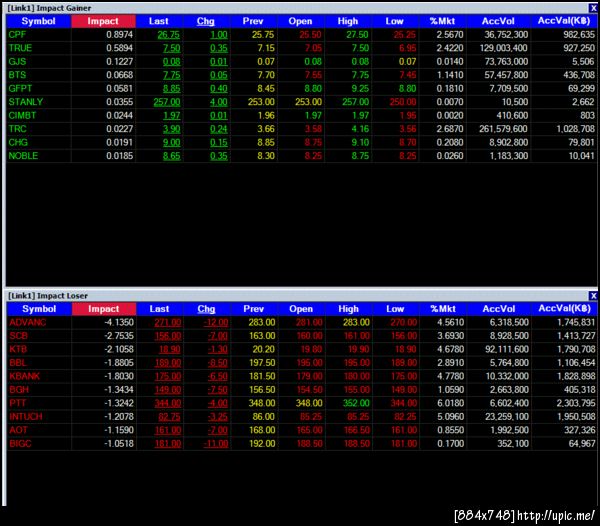
Task: Sort Impact Gainer by High column
Action: tap(348, 21)
